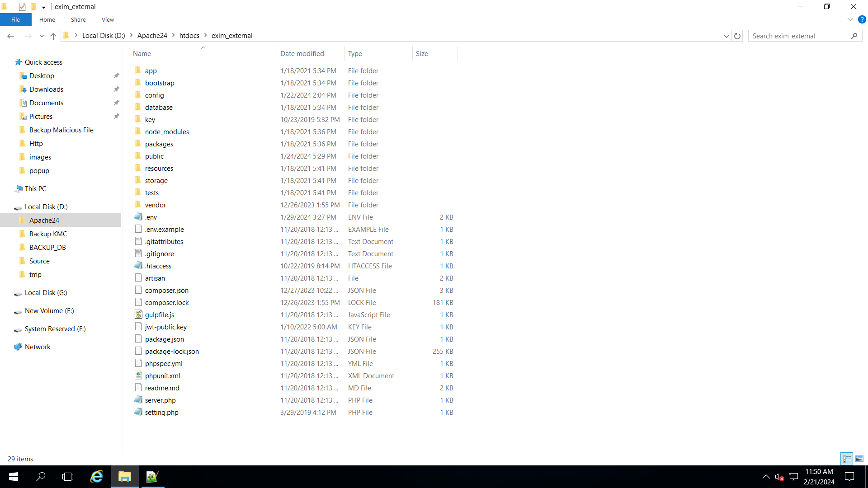Open the Help question mark icon

click(x=862, y=19)
